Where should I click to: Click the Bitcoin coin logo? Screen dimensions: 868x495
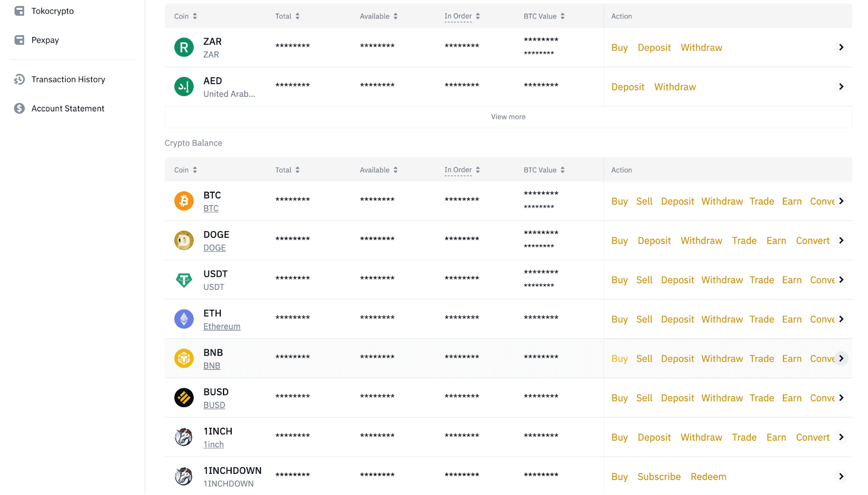(x=184, y=201)
